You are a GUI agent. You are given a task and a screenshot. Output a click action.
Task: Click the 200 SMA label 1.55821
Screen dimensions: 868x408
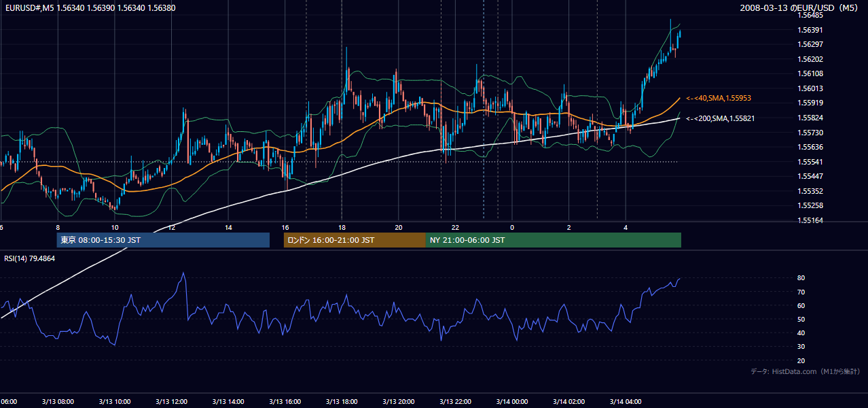[x=721, y=118]
